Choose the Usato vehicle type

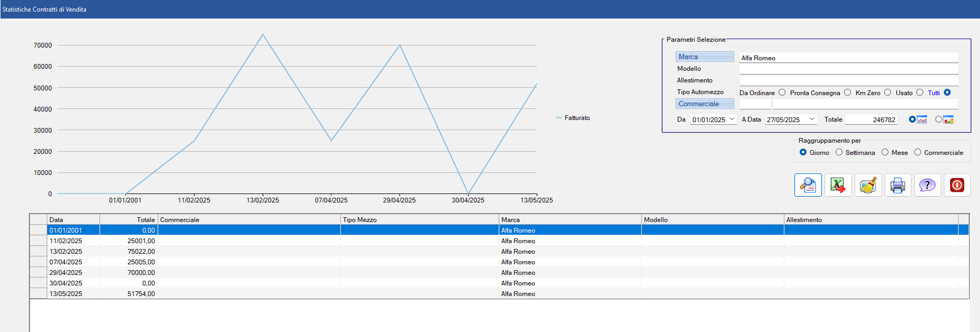tap(920, 93)
